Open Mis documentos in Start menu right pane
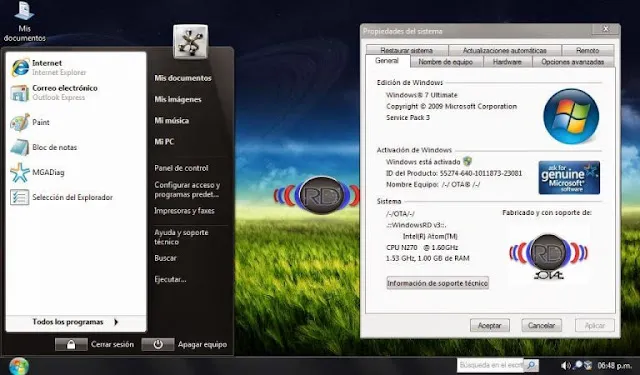Viewport: 640px width, 375px height. point(183,78)
